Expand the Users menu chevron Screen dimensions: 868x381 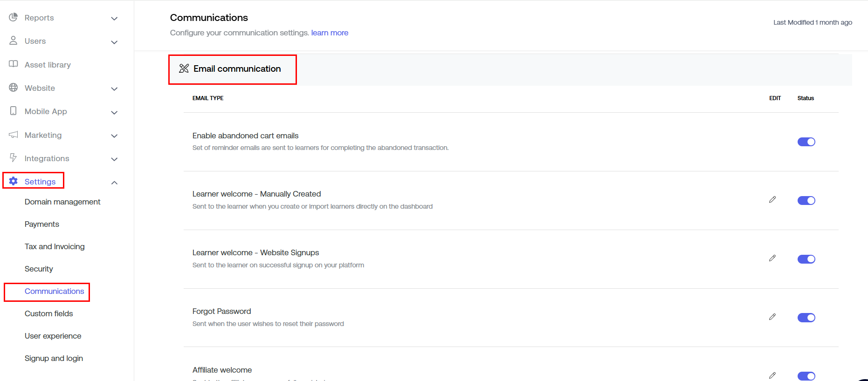coord(114,42)
